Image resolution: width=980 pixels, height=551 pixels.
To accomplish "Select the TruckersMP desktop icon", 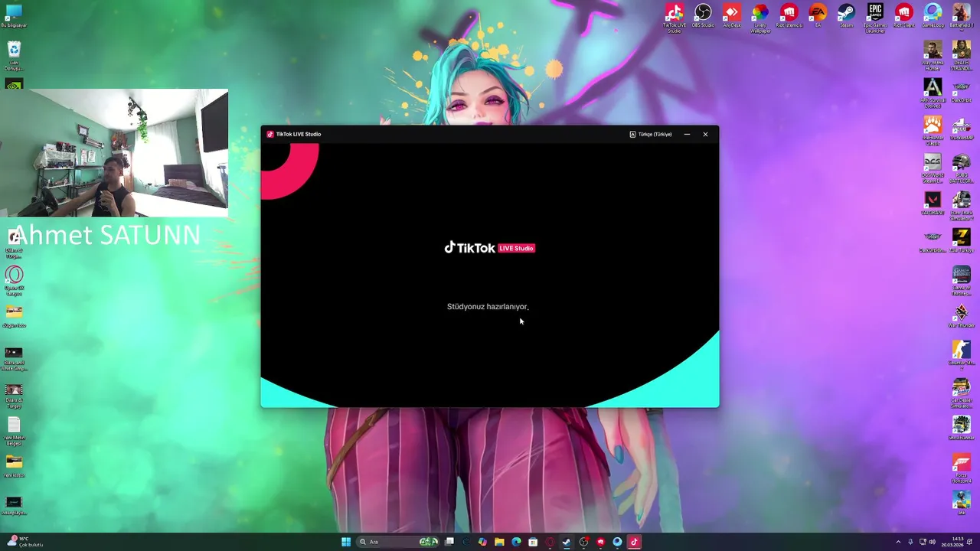I will pos(961,129).
